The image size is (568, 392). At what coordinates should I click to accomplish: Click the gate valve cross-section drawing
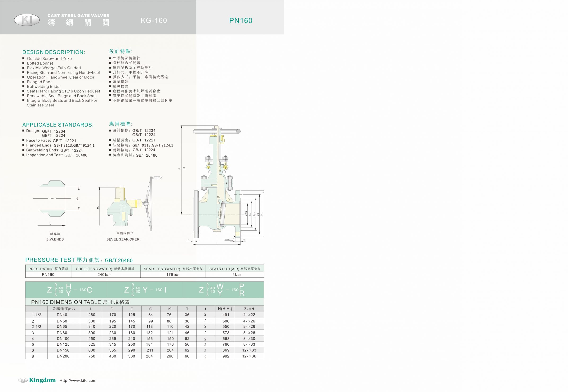(222, 185)
